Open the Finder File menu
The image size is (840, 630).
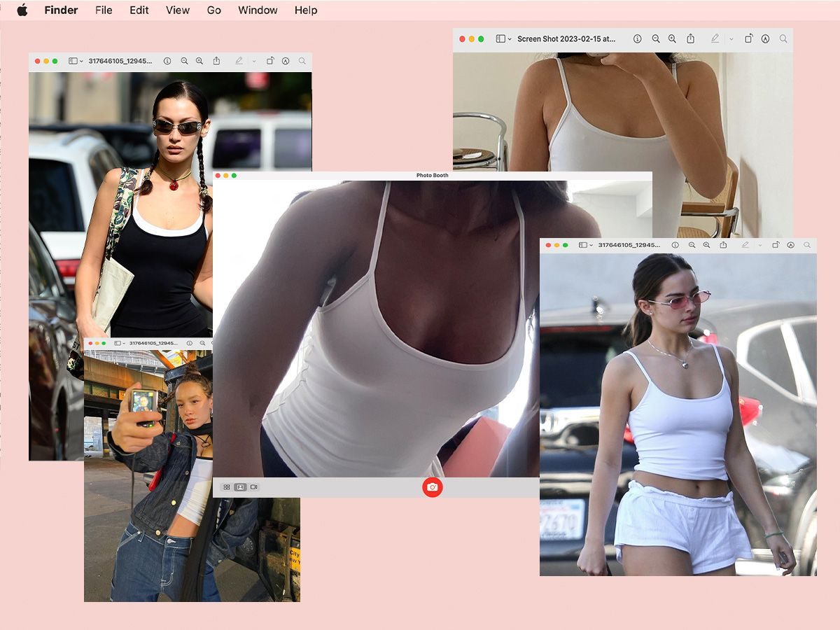[103, 10]
